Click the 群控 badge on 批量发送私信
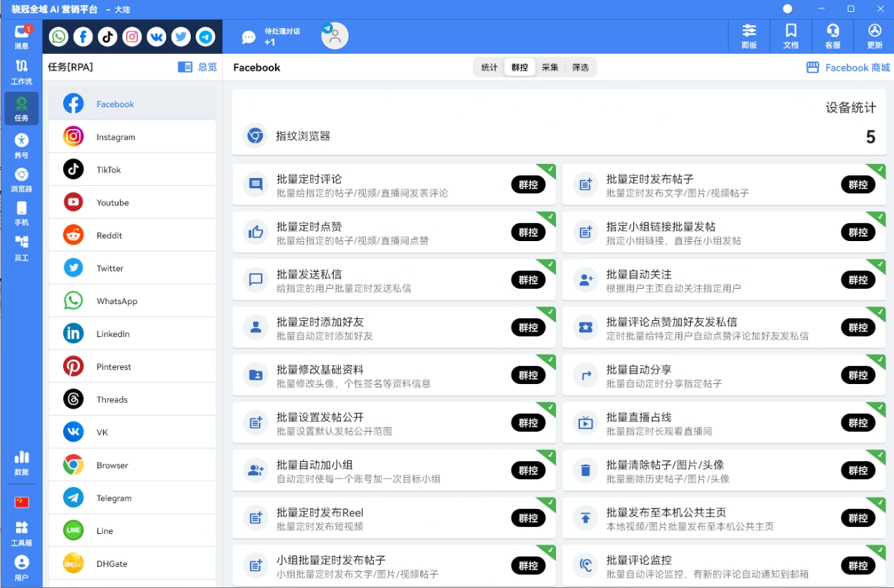The width and height of the screenshot is (894, 588). point(528,280)
